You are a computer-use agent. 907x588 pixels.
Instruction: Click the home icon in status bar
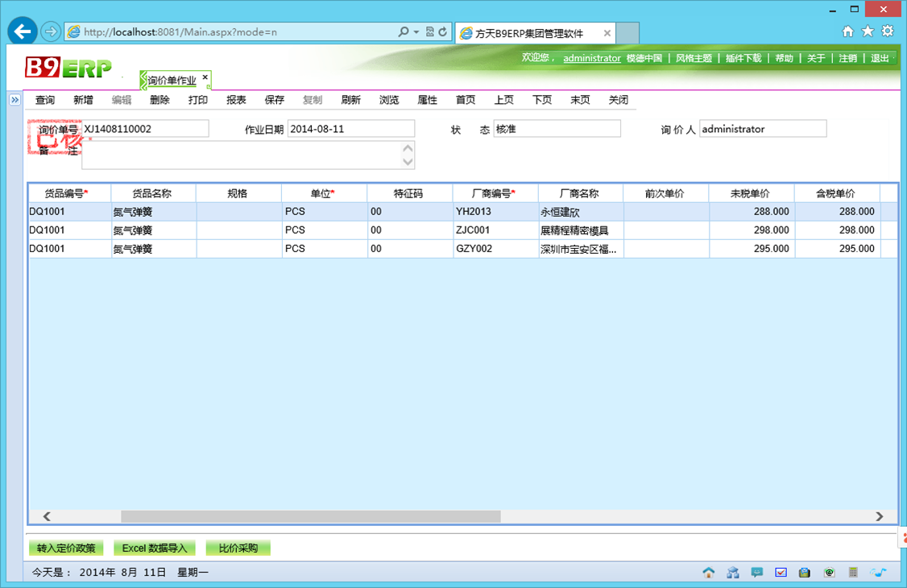(709, 573)
